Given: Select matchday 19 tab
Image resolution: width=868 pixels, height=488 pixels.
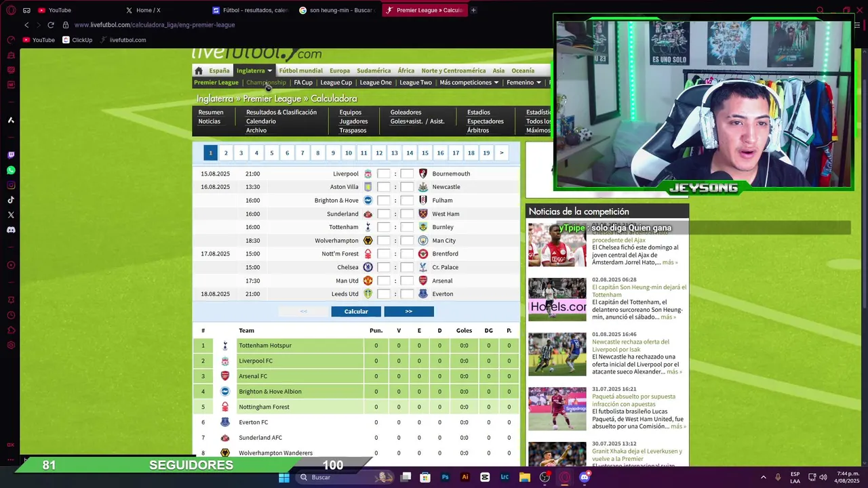Looking at the screenshot, I should point(486,153).
